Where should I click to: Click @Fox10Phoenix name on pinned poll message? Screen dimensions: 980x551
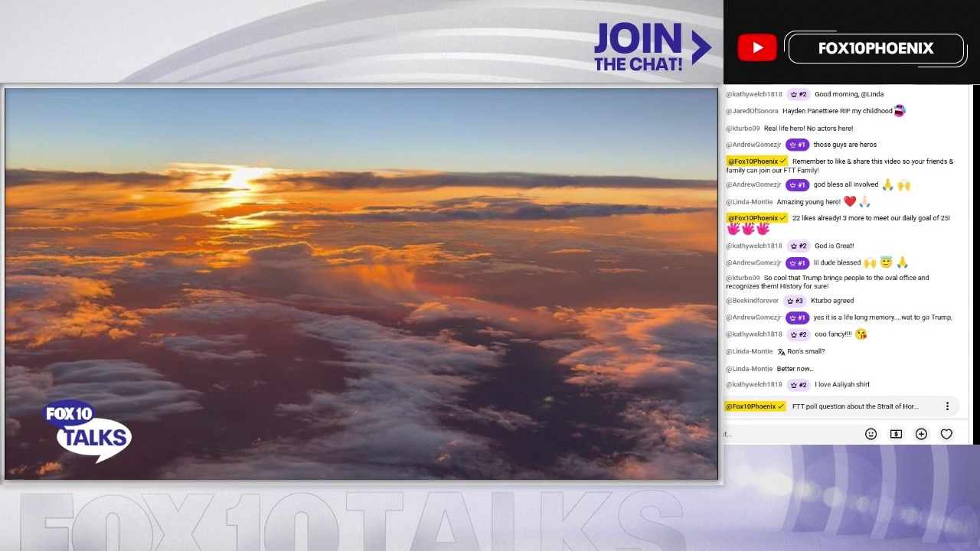point(756,406)
